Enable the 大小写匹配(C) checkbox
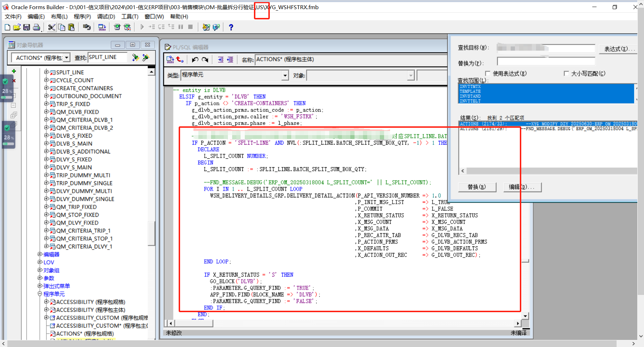The width and height of the screenshot is (644, 347). click(x=567, y=73)
